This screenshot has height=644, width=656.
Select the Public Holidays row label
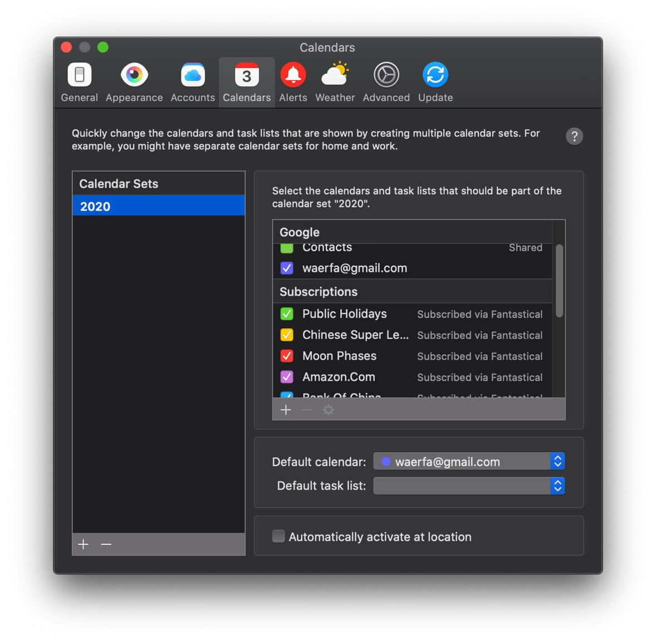(344, 314)
